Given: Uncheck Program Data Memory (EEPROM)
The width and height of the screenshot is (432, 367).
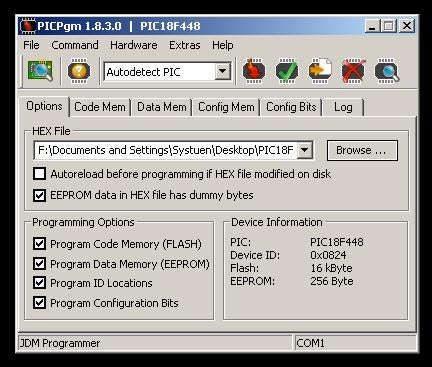Looking at the screenshot, I should pos(39,263).
